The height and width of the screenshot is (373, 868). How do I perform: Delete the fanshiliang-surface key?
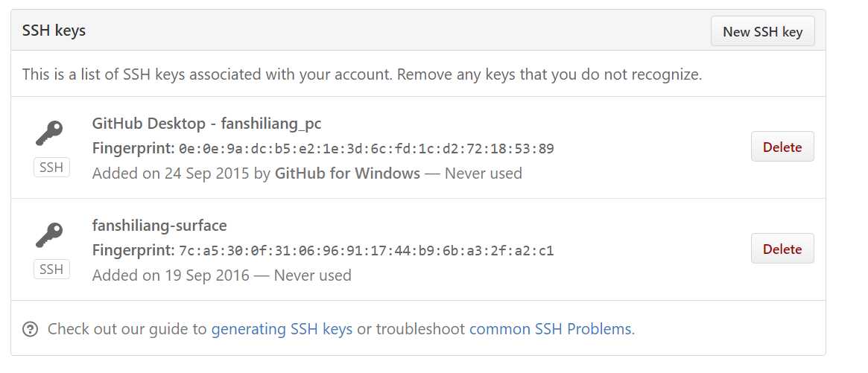782,249
